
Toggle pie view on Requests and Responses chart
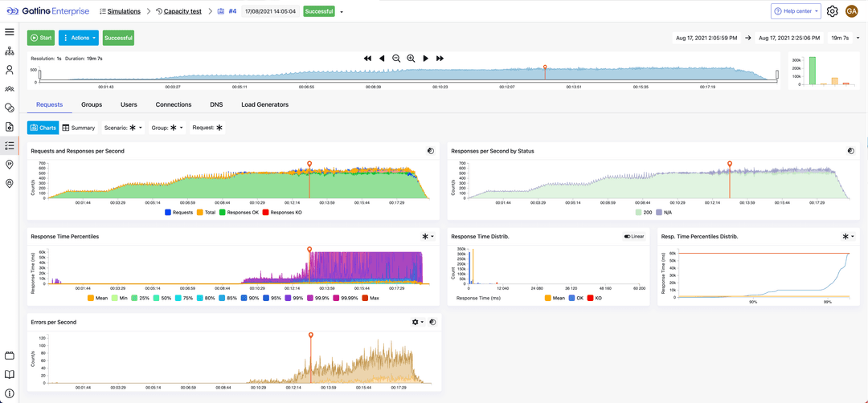pos(431,151)
